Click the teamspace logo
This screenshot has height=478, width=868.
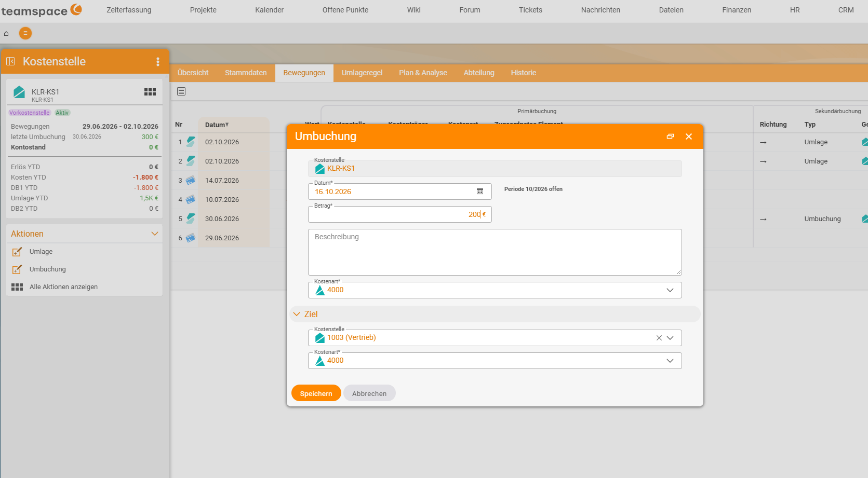tap(42, 10)
